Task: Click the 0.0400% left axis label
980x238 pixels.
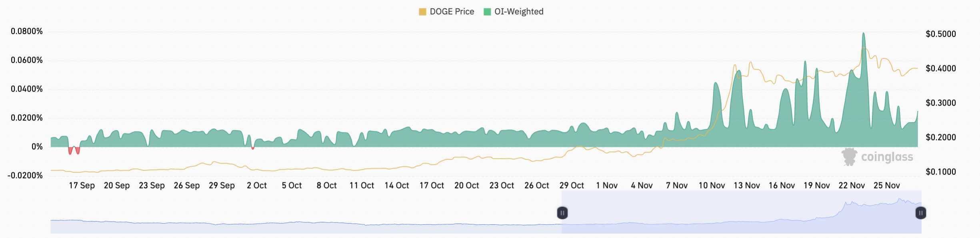Action: 27,89
